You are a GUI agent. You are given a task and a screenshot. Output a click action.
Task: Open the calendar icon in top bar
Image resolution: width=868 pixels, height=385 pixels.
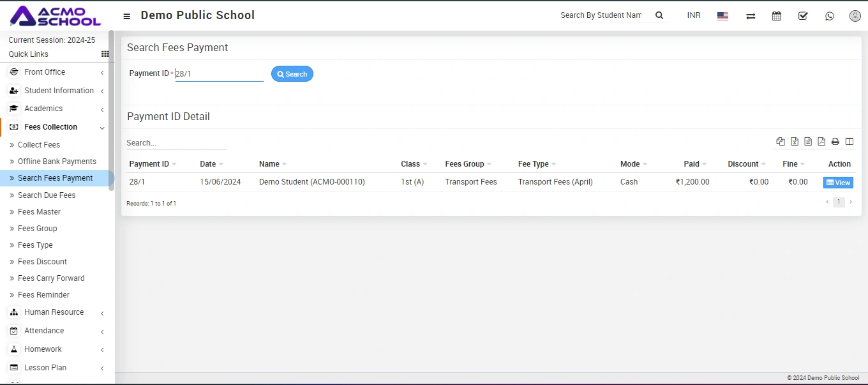776,16
